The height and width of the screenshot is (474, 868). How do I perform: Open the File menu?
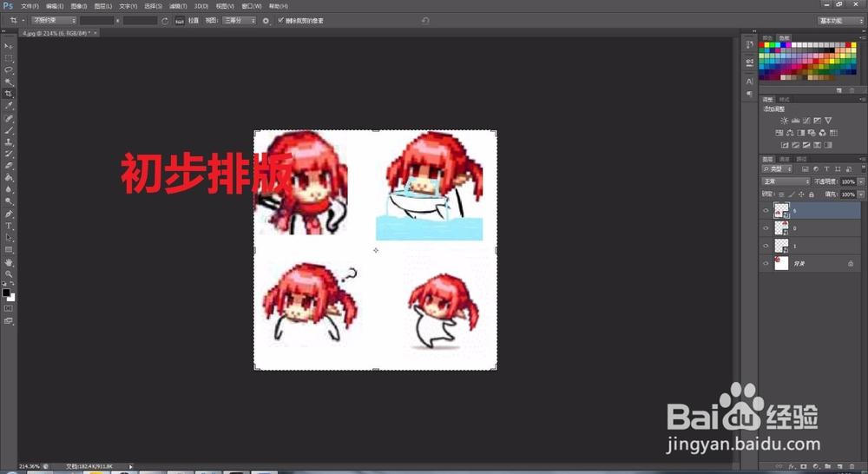click(x=30, y=6)
